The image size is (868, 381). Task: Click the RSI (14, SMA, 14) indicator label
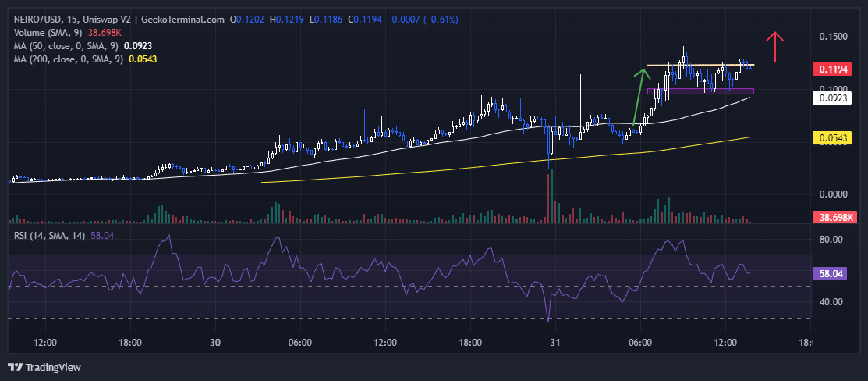(49, 236)
